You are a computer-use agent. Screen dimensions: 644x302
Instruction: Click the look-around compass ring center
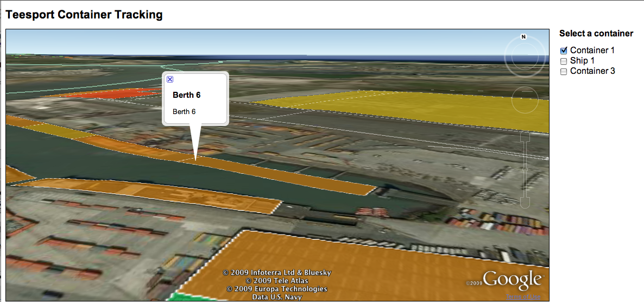pyautogui.click(x=523, y=56)
